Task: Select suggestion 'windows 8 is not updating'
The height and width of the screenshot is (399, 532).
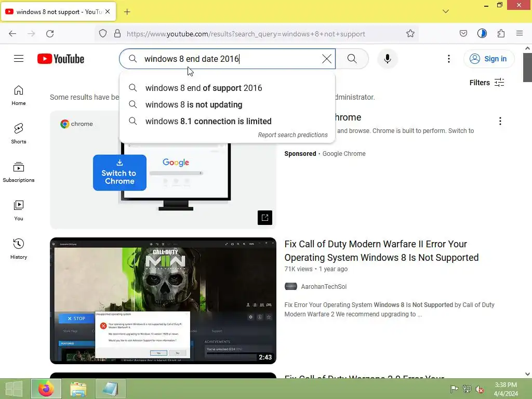Action: pos(228,104)
